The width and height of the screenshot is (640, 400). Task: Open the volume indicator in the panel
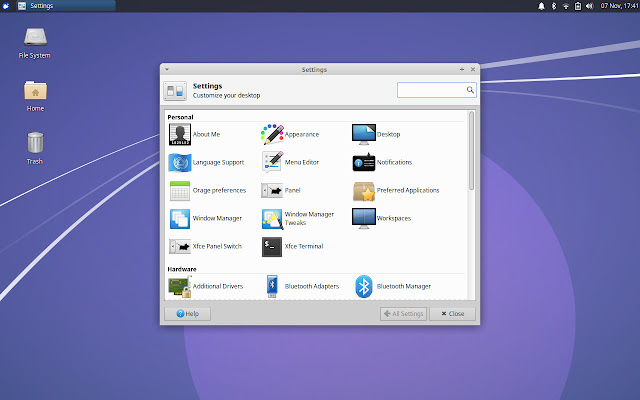click(589, 6)
